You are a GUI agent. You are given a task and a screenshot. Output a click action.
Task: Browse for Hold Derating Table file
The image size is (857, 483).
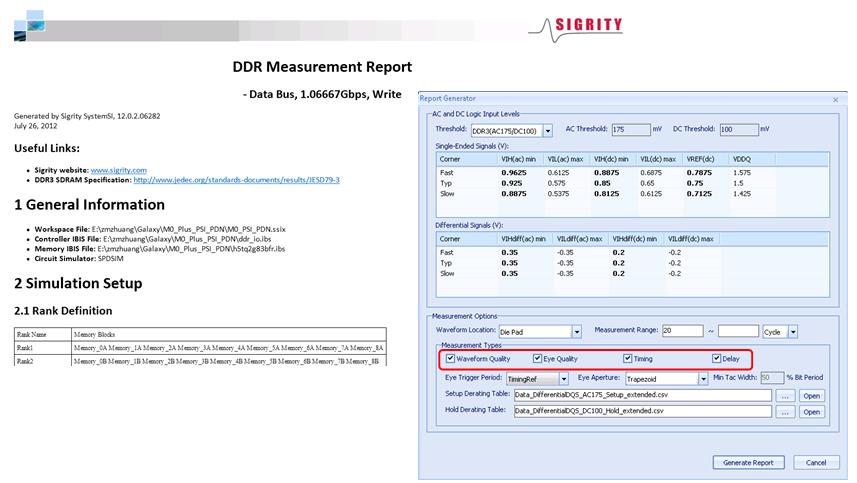coord(785,412)
